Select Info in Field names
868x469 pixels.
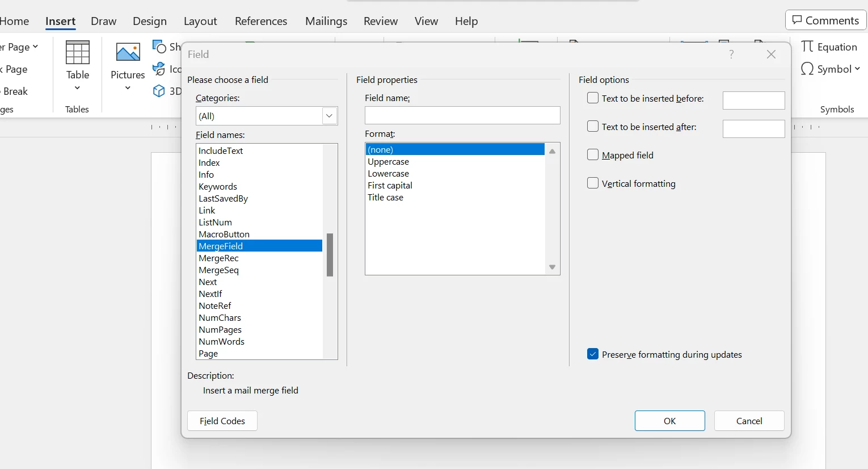259,174
